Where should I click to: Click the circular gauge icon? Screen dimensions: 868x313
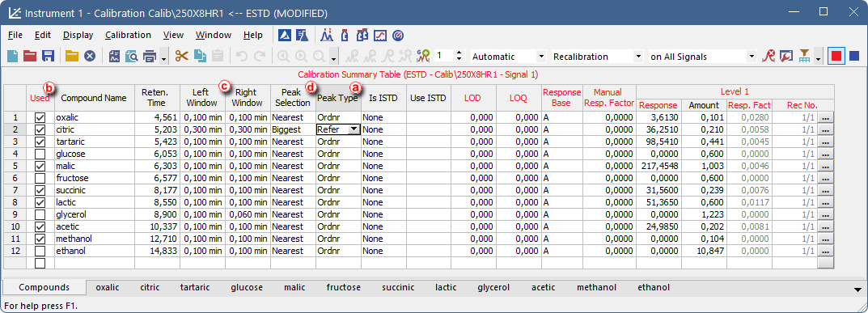coord(397,35)
